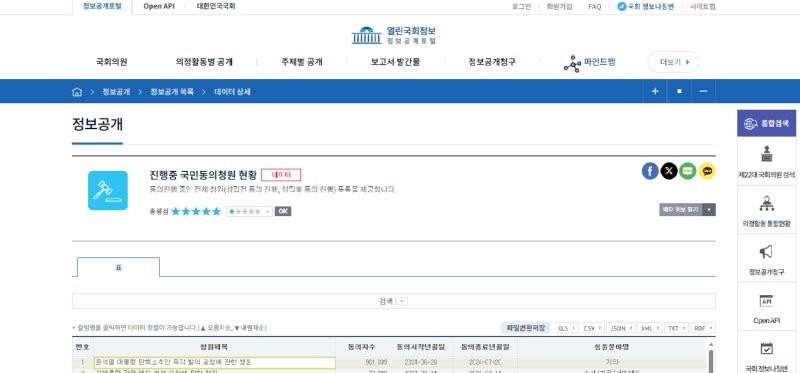800x373 pixels.
Task: Click the 파일변환저장 label button
Action: click(526, 328)
